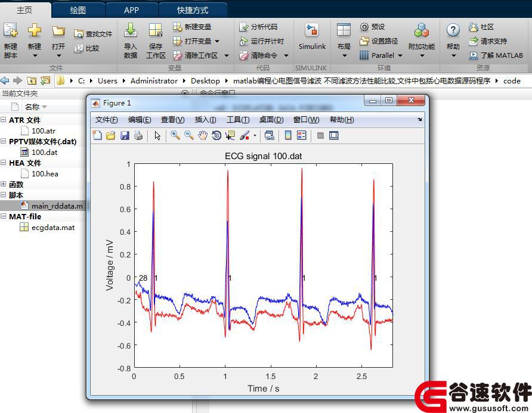Select the Data Cursor tool
The width and height of the screenshot is (532, 413).
(x=230, y=135)
